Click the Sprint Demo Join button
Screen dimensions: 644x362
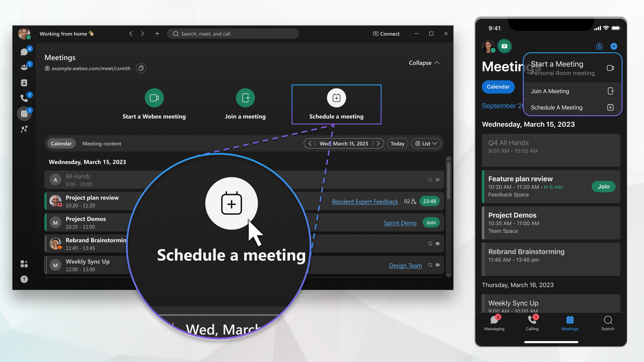click(431, 222)
